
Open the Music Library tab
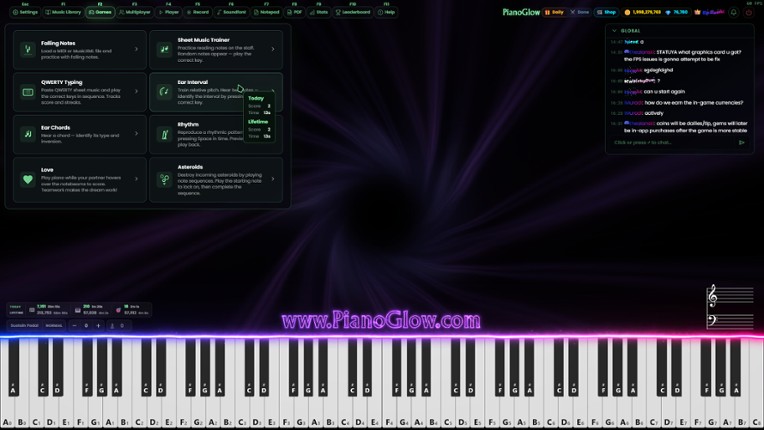[x=63, y=12]
